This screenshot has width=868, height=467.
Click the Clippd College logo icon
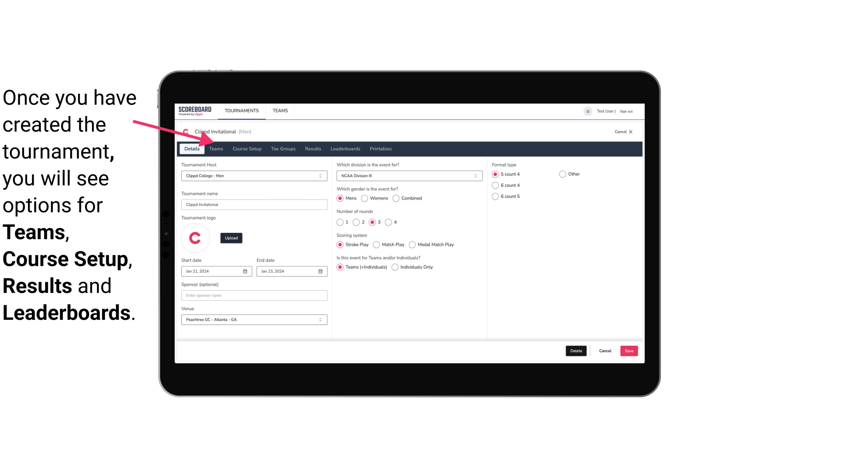tap(186, 131)
